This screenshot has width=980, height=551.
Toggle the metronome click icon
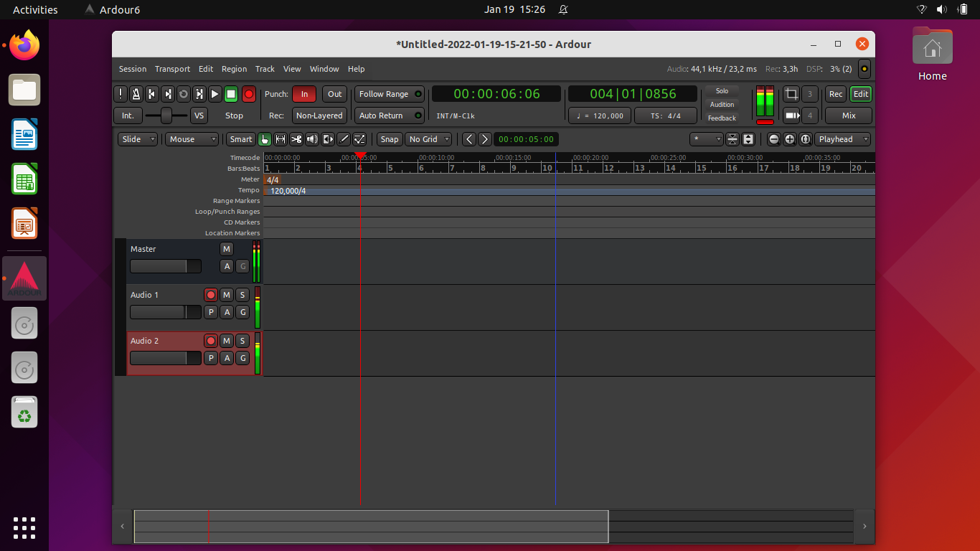click(136, 94)
